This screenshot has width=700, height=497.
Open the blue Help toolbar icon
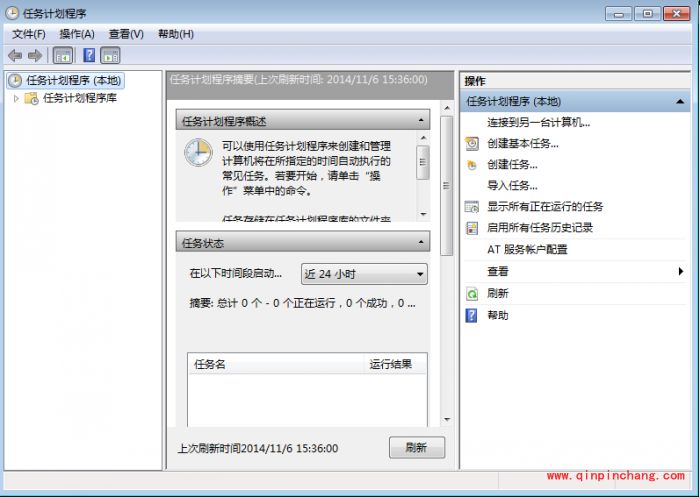click(89, 55)
